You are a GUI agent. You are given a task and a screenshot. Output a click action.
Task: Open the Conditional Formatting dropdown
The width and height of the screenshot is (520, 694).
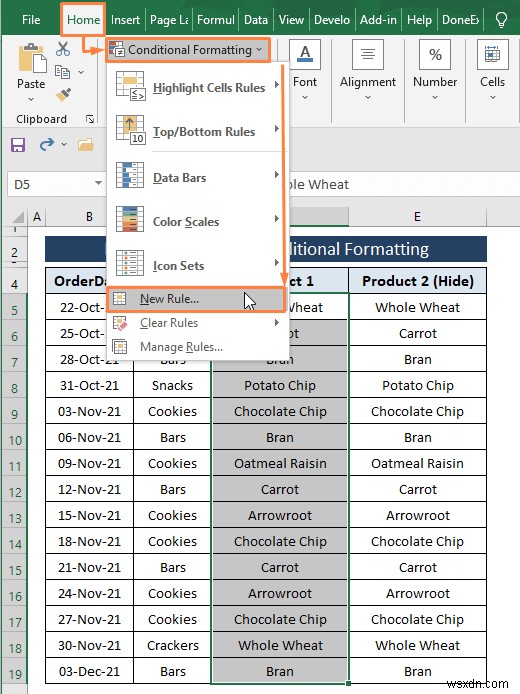pos(187,50)
